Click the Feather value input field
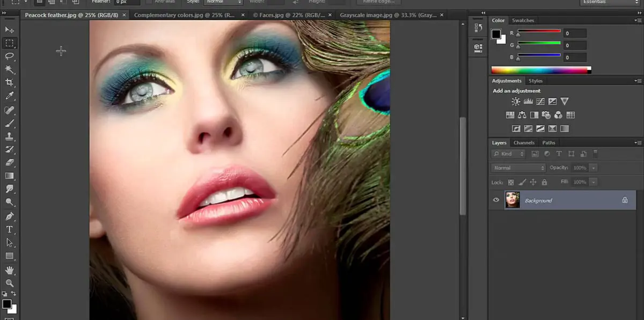The height and width of the screenshot is (320, 644). (128, 2)
